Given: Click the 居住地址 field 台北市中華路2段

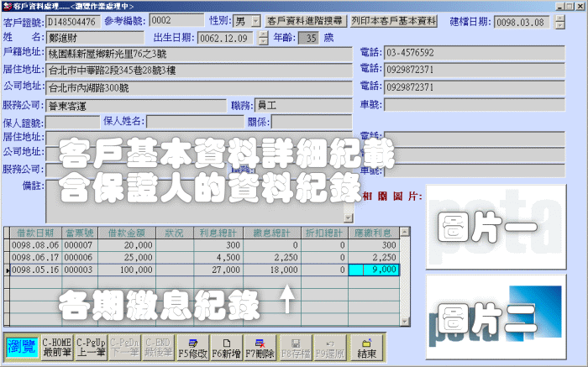Looking at the screenshot, I should pos(199,71).
